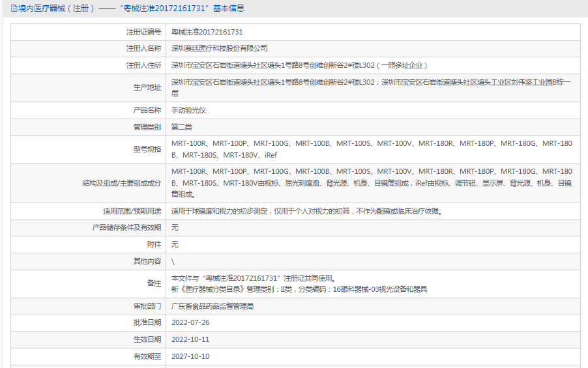Click registration number 粤械注准20172161731 value
588x368 pixels.
click(x=207, y=32)
